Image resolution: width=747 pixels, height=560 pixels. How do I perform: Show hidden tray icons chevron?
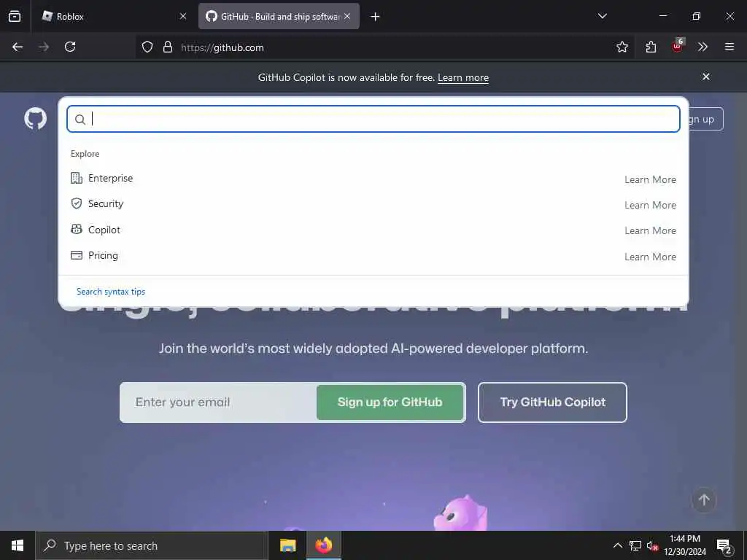pyautogui.click(x=617, y=545)
